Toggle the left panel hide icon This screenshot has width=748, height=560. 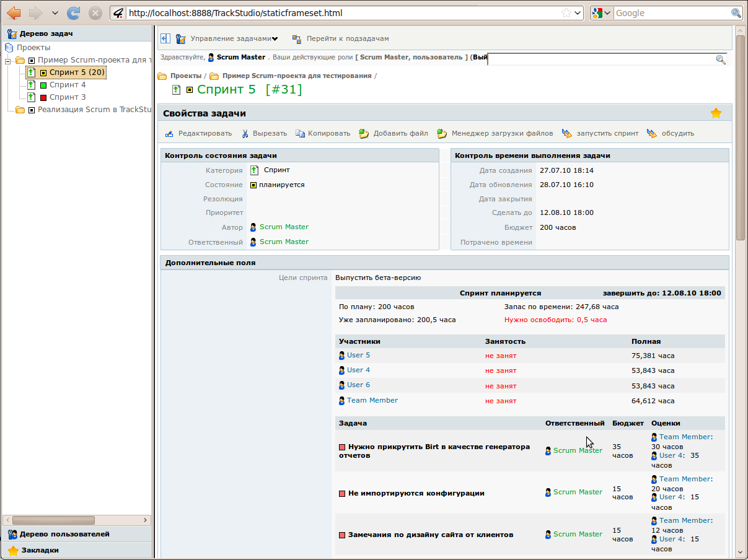pyautogui.click(x=165, y=38)
